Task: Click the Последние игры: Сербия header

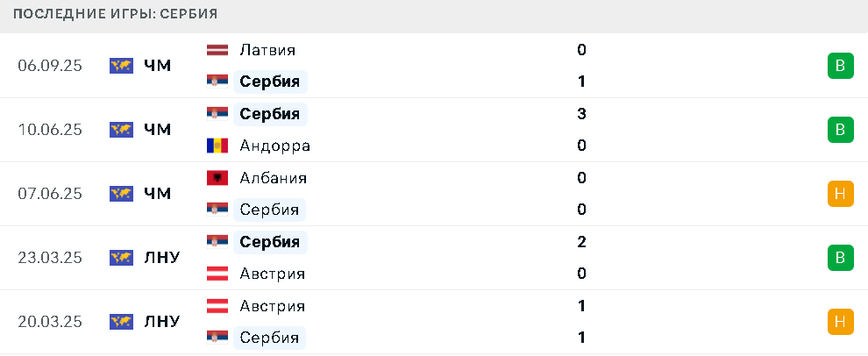Action: [115, 14]
